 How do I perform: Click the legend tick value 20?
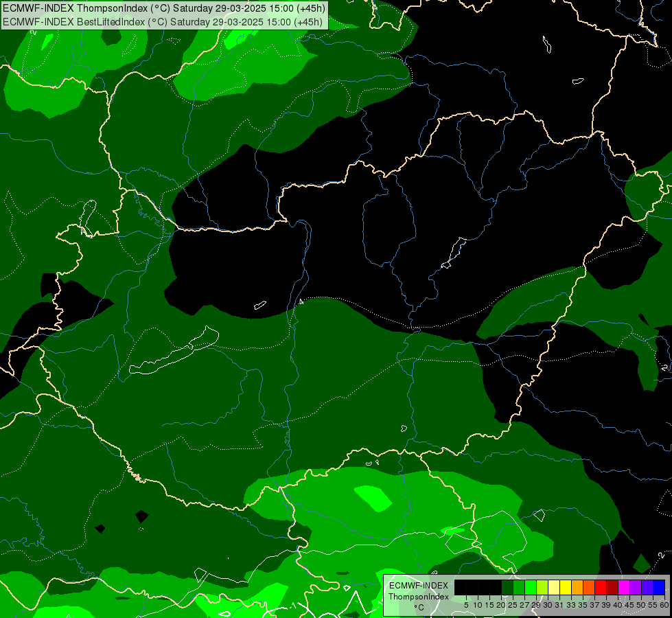[x=500, y=605]
